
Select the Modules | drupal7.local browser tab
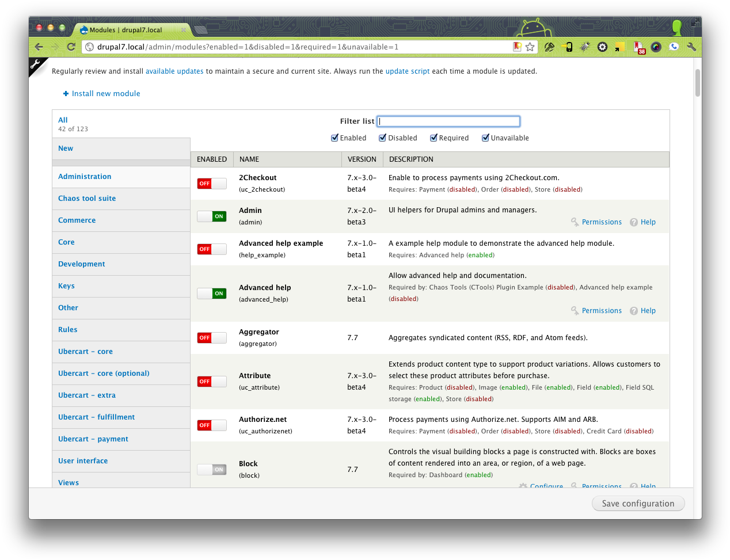(132, 30)
